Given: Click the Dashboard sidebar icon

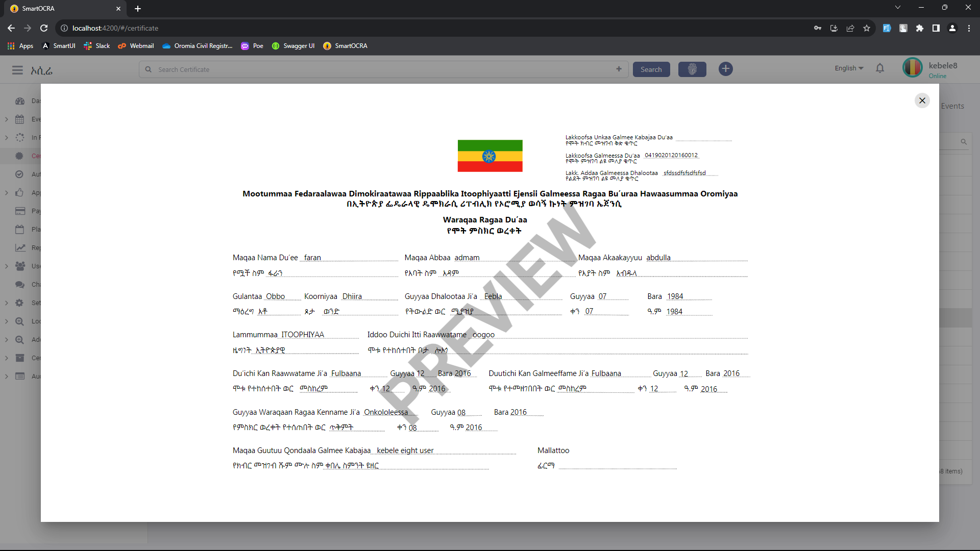Looking at the screenshot, I should click(19, 101).
